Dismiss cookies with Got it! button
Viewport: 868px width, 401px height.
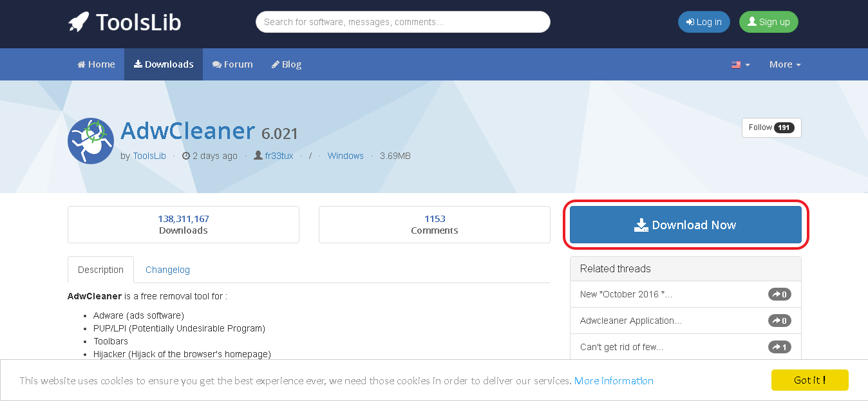809,380
